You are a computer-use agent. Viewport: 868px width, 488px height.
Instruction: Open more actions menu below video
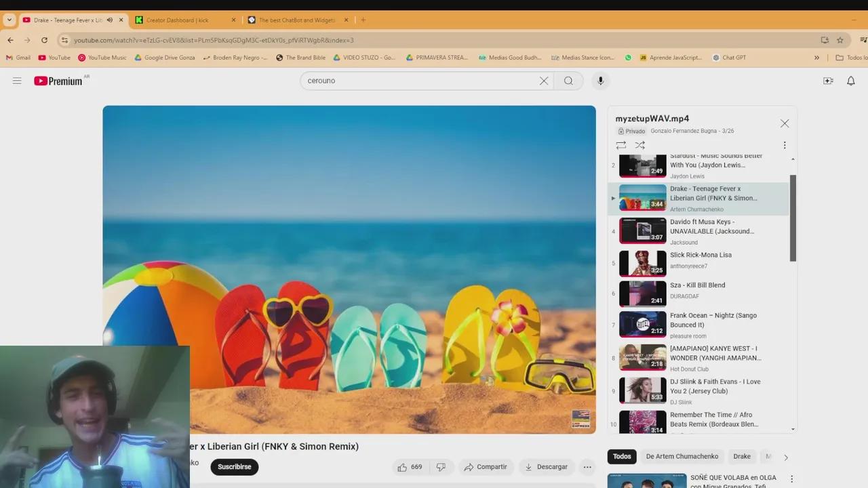(587, 467)
